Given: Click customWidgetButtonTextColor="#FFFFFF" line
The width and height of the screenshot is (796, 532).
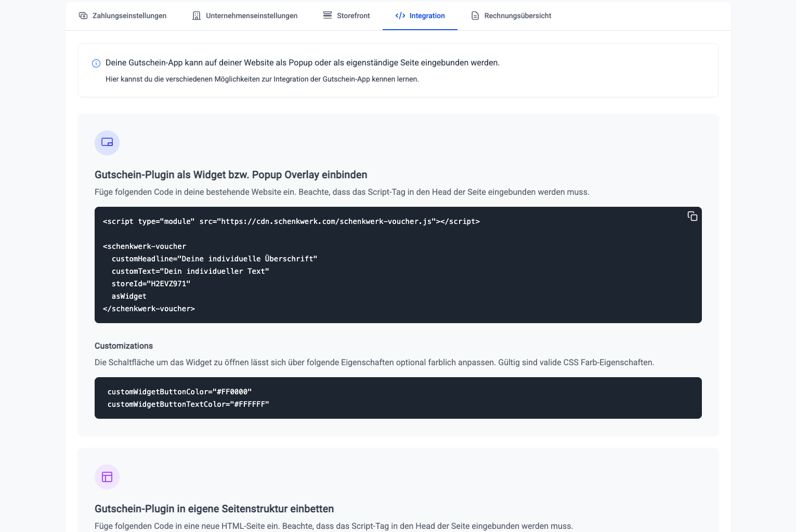Looking at the screenshot, I should tap(188, 404).
